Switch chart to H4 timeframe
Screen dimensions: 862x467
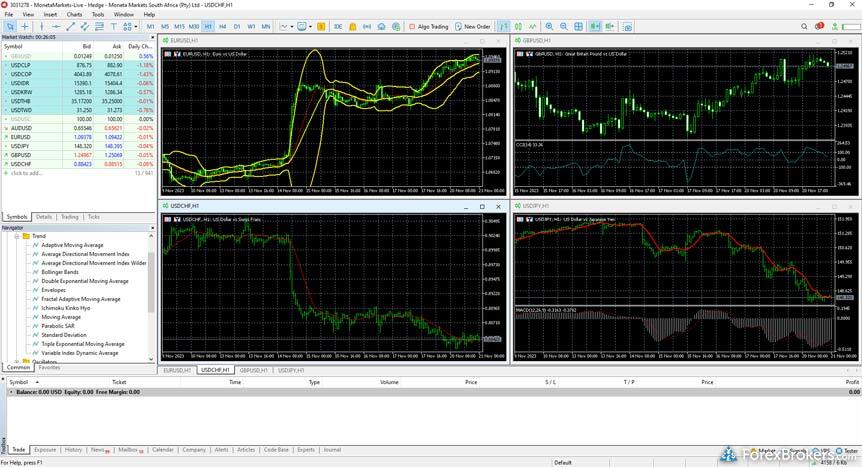pos(223,26)
